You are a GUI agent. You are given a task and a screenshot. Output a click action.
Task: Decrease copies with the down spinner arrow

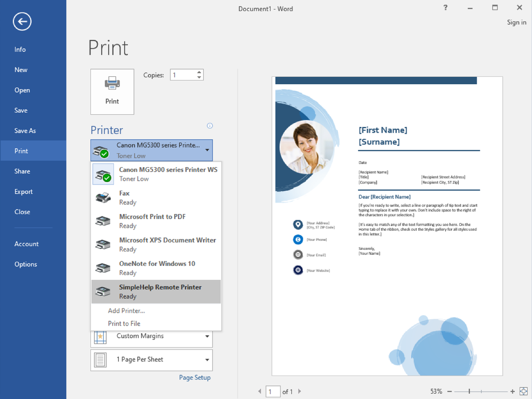(x=199, y=78)
